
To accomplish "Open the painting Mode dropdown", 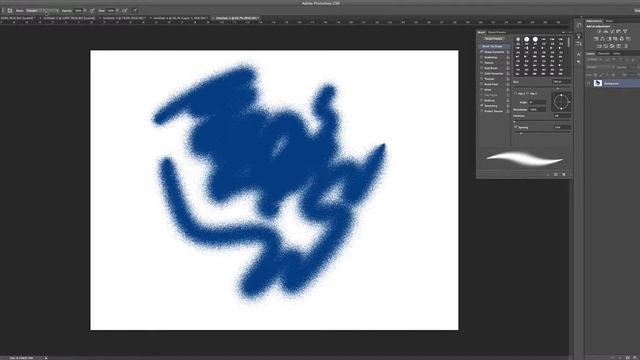I will click(42, 11).
